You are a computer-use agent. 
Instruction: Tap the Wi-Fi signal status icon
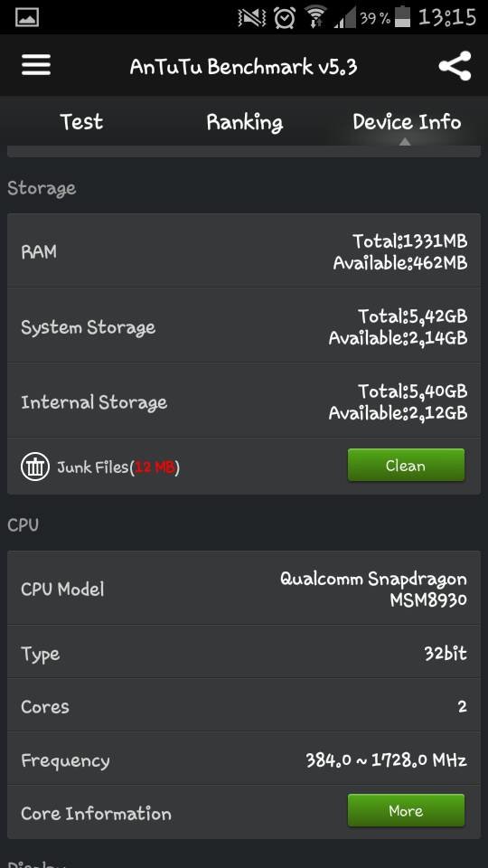316,16
